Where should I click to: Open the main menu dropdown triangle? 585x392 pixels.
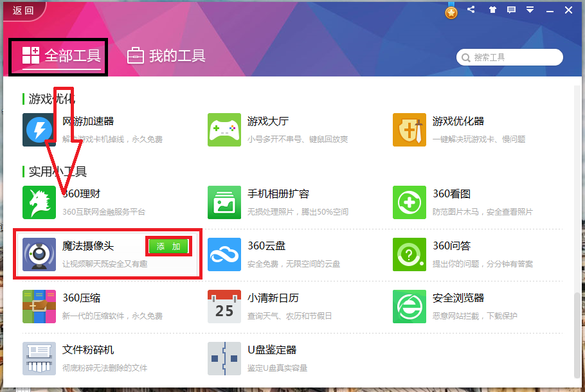tap(530, 10)
